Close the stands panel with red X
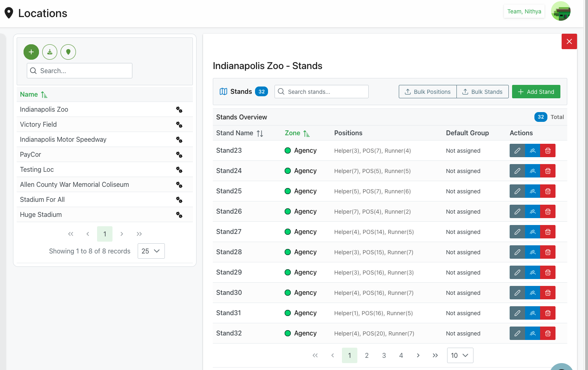Image resolution: width=588 pixels, height=370 pixels. click(569, 41)
